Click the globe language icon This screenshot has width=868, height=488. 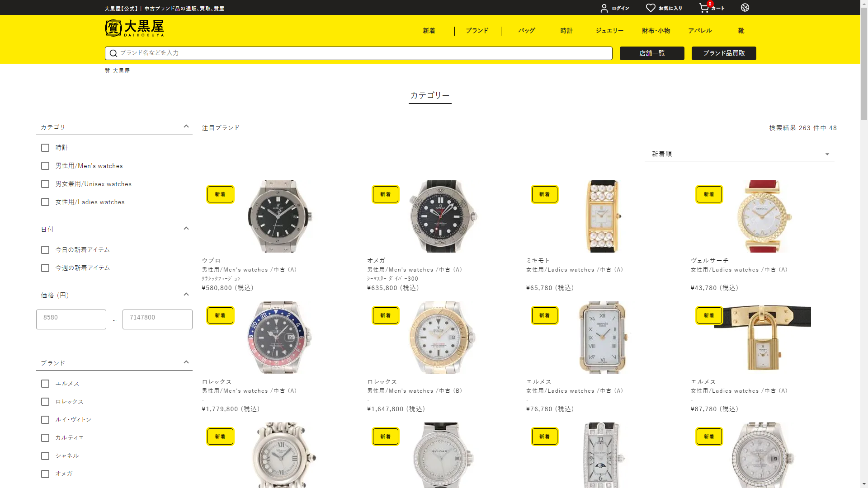(745, 8)
